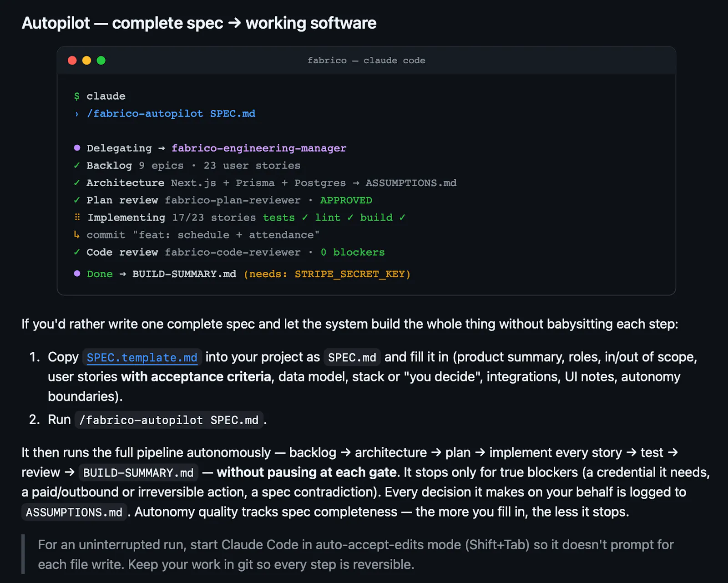Image resolution: width=728 pixels, height=583 pixels.
Task: Click the ASSUMPTIONS.md inline code in paragraph
Action: pos(74,512)
